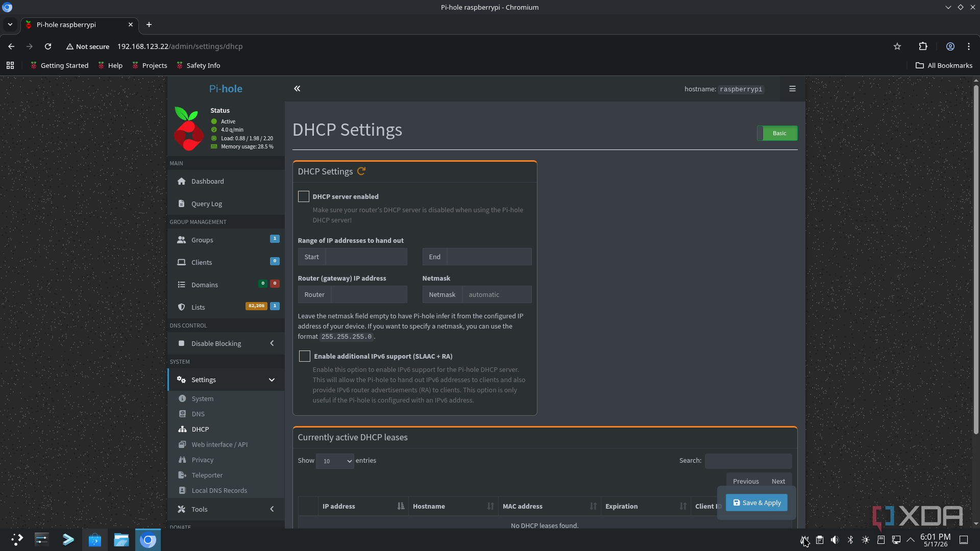Click the address bar URL

(180, 46)
